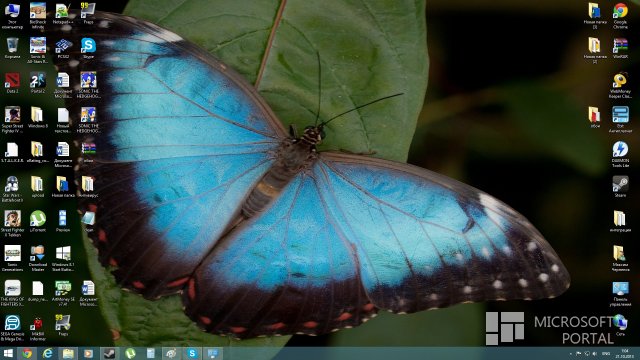Screen dimensions: 640x360
Task: Select the WinRAR desktop shortcut
Action: point(620,49)
